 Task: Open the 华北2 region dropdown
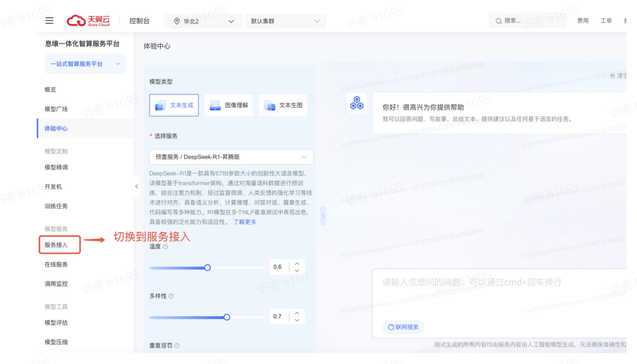203,21
